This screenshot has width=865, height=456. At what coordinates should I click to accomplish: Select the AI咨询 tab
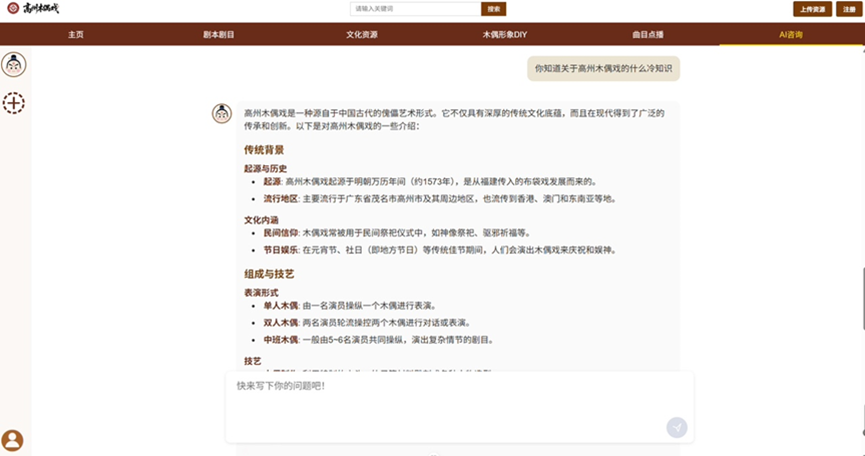point(790,34)
